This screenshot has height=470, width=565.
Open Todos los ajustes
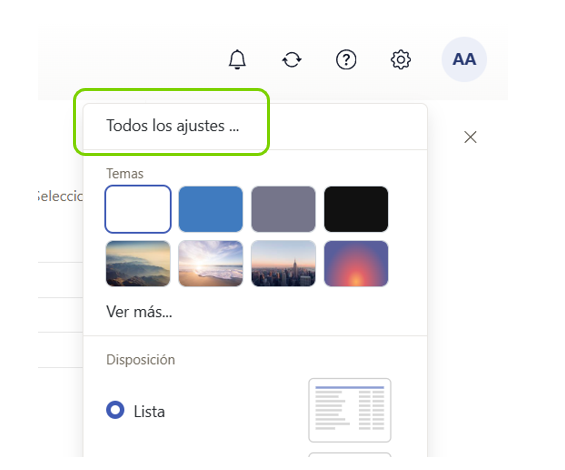172,126
